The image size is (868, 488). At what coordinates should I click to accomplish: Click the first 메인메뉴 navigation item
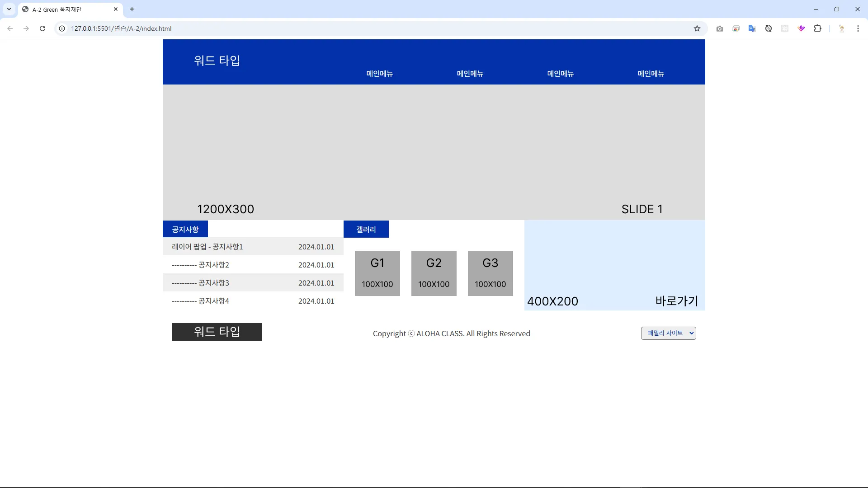coord(379,74)
